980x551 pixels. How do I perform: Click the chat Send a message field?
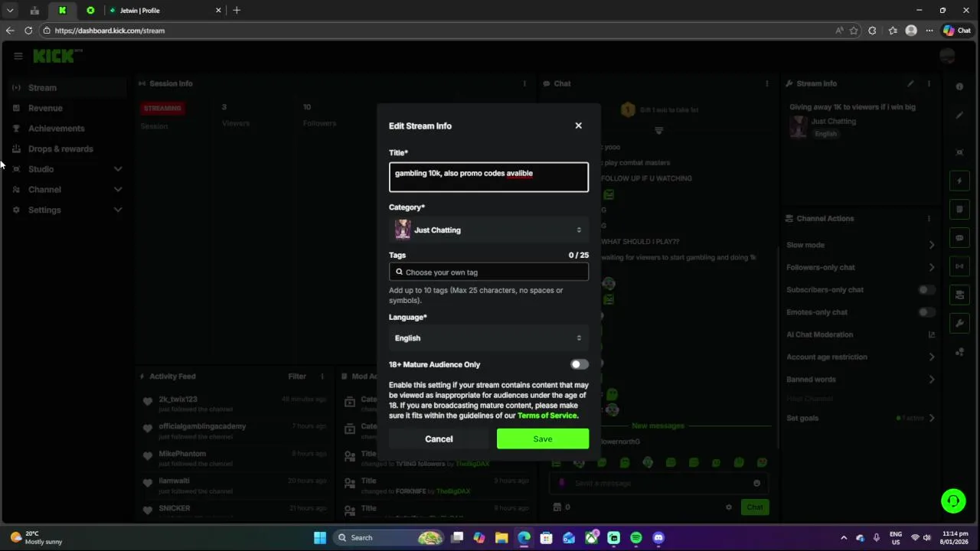[658, 483]
